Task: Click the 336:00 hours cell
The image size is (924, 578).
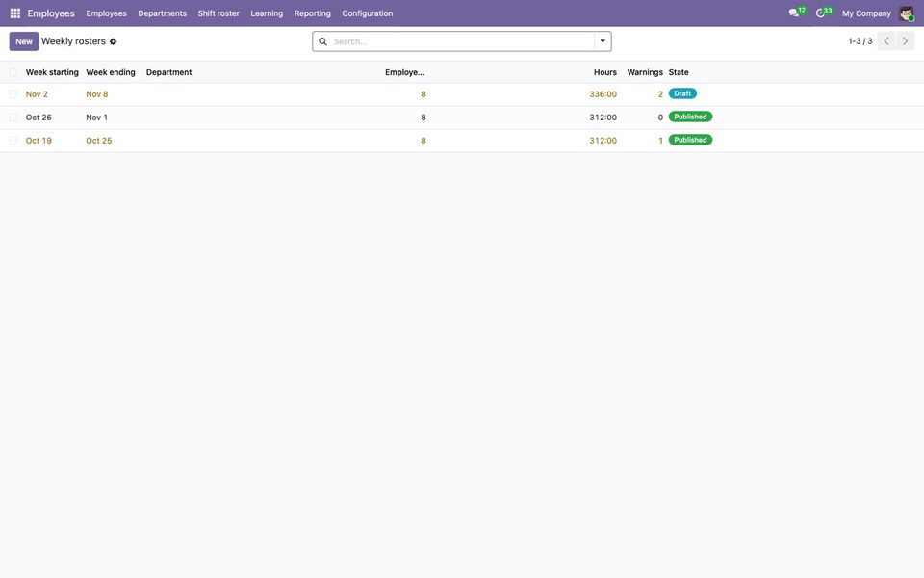Action: tap(603, 94)
